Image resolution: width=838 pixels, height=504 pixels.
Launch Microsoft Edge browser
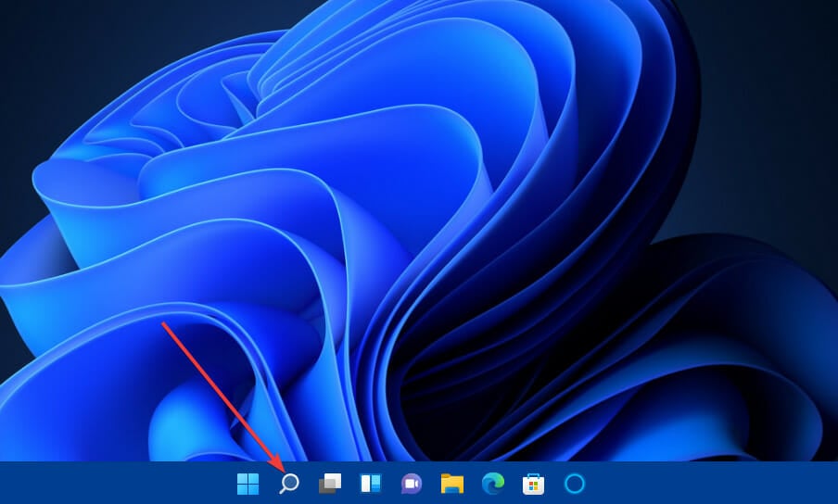[x=493, y=484]
